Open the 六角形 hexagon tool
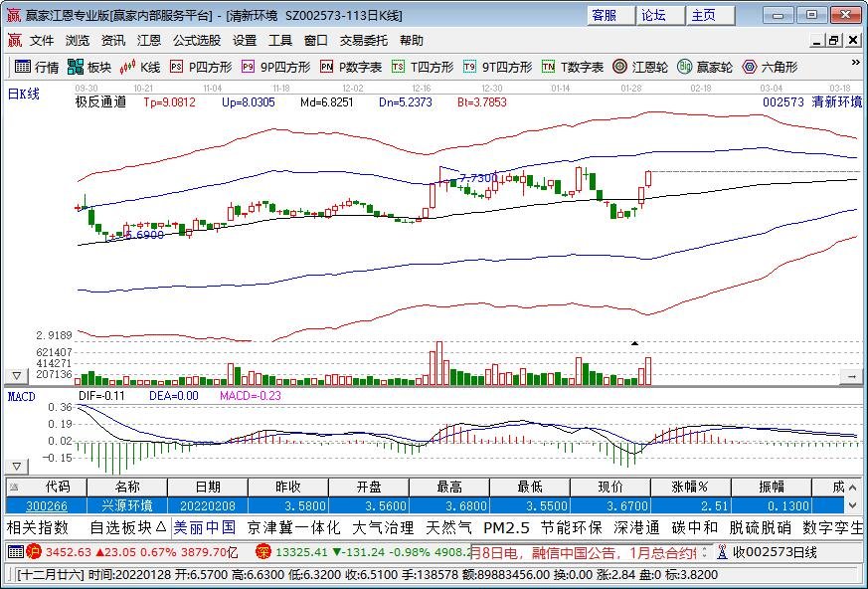The width and height of the screenshot is (868, 589). tap(770, 67)
